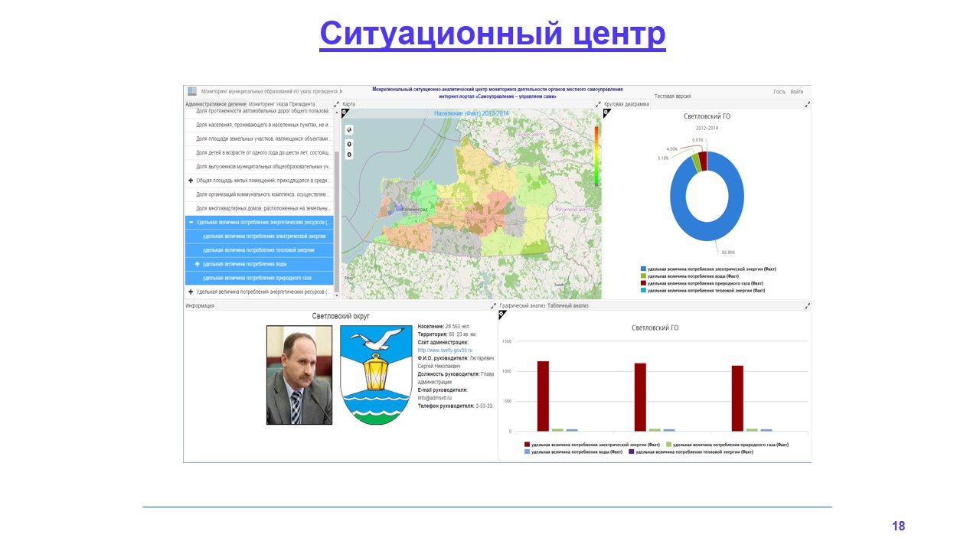Expand 'удельная величина потребления воды' node
Image resolution: width=980 pixels, height=551 pixels.
[197, 264]
